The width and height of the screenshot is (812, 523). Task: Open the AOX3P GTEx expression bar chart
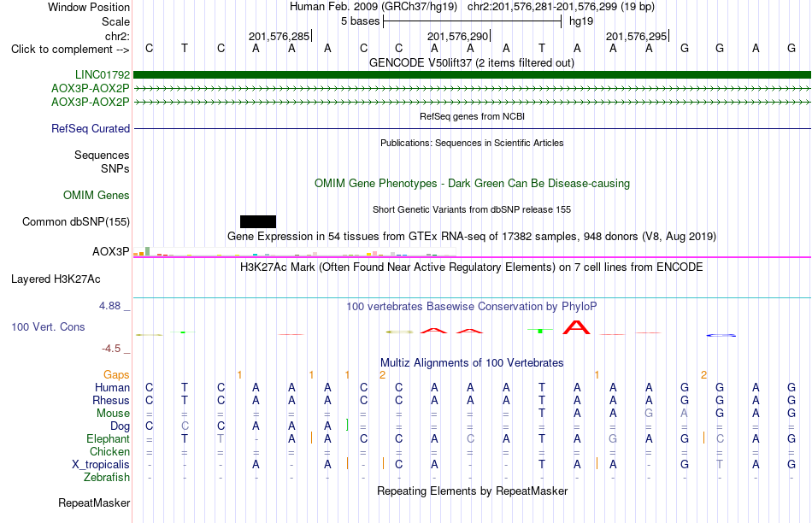pyautogui.click(x=294, y=253)
